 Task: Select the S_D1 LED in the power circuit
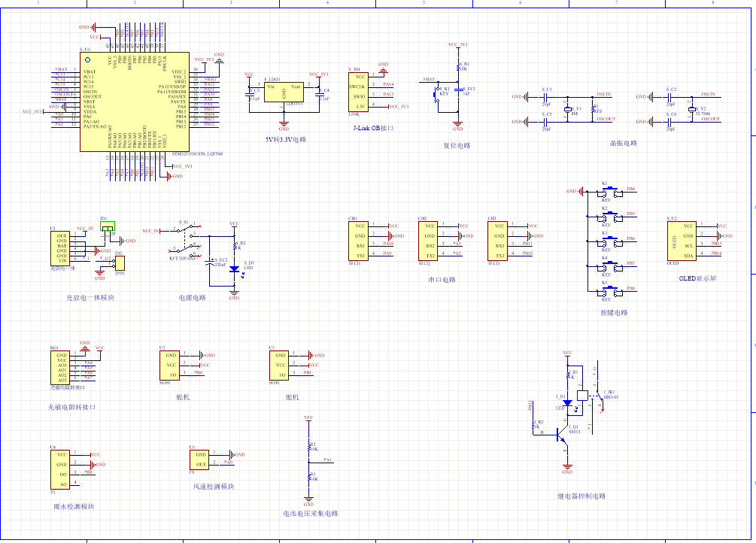234,268
